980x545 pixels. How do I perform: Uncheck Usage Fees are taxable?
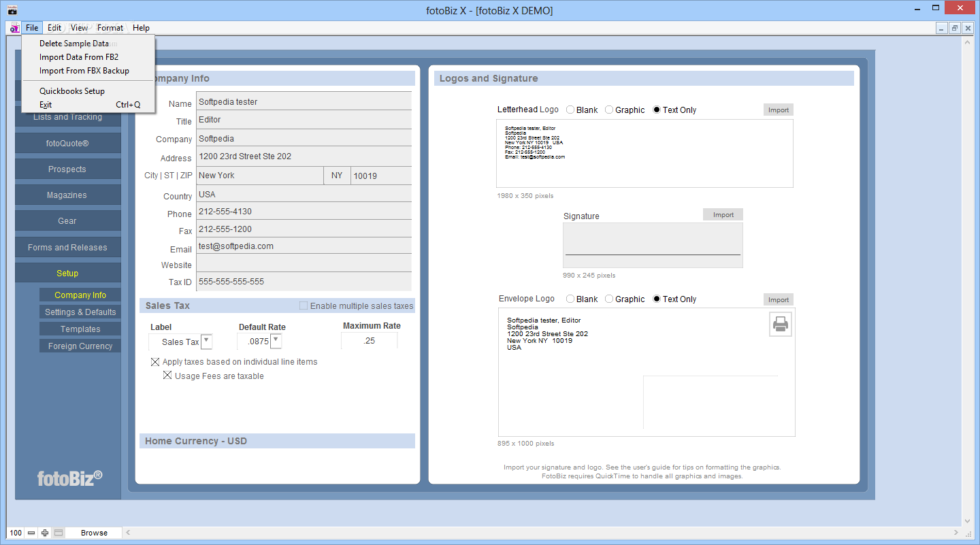click(167, 376)
